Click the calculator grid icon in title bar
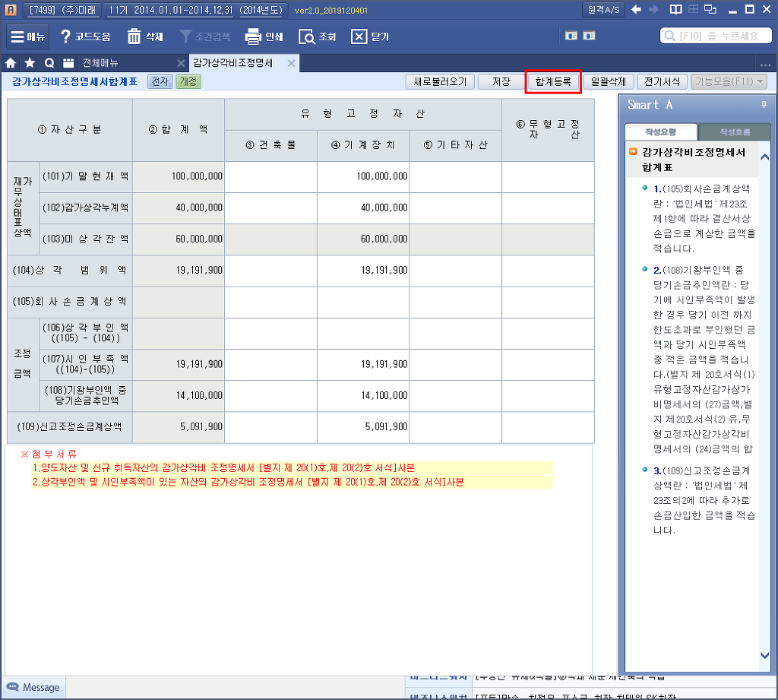Screen dimensions: 778x700 tap(693, 9)
